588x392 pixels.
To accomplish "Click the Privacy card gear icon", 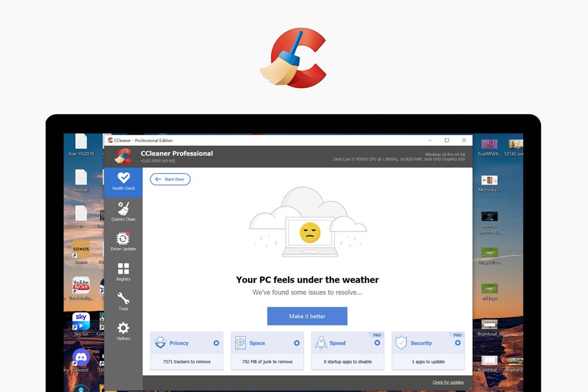I will (216, 343).
